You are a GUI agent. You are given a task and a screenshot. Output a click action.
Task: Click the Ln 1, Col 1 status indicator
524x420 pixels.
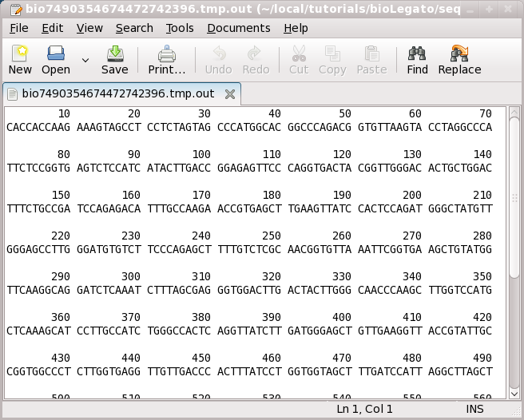pos(364,409)
